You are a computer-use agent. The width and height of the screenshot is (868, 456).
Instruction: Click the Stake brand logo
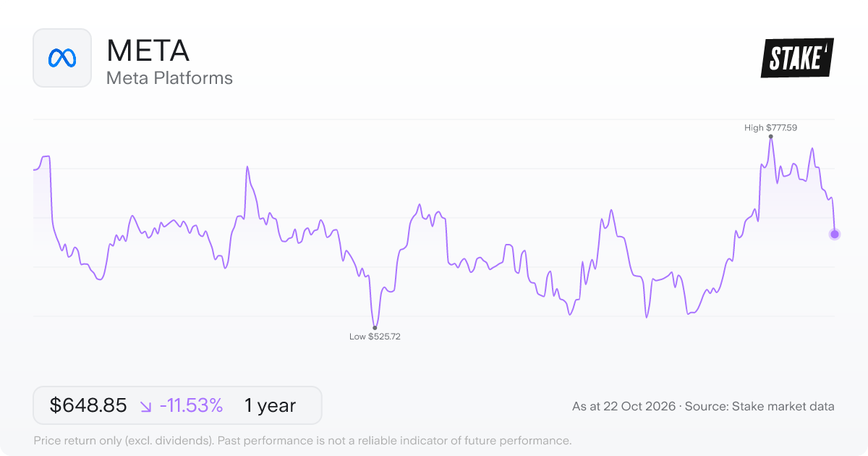(x=797, y=58)
